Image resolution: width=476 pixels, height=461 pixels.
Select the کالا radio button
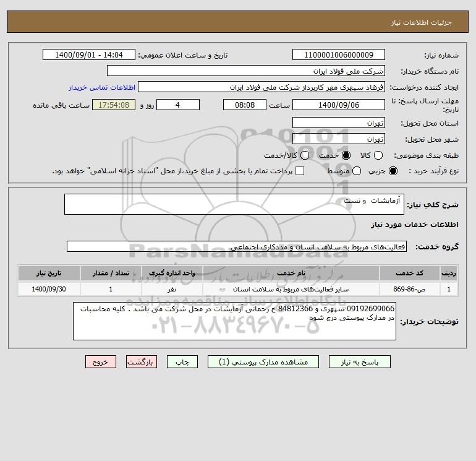click(378, 155)
